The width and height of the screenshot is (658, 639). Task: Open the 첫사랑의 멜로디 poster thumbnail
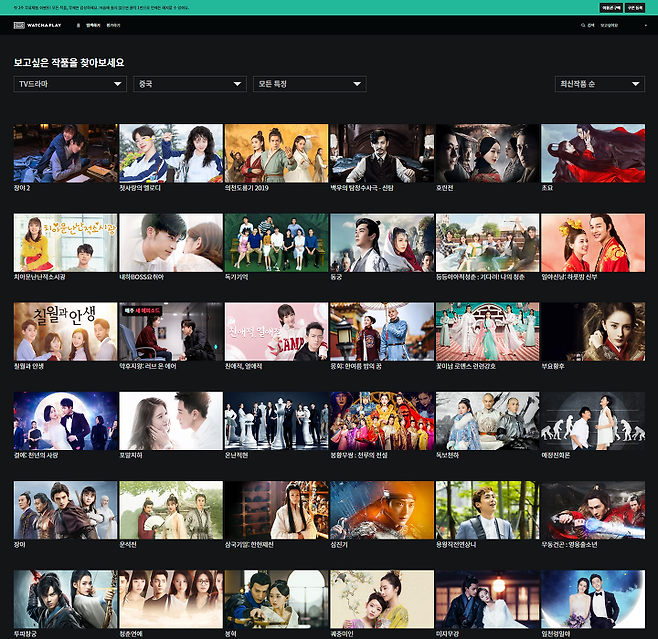click(170, 152)
